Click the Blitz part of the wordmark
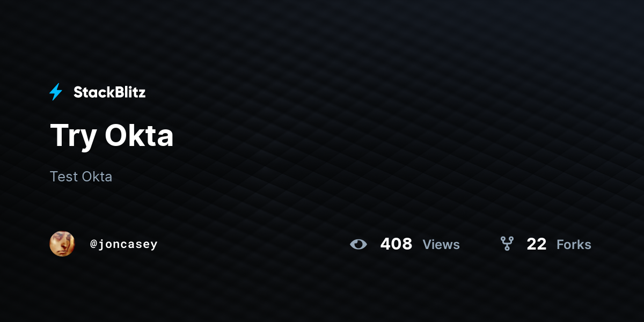Viewport: 644px width, 322px height. pos(129,92)
